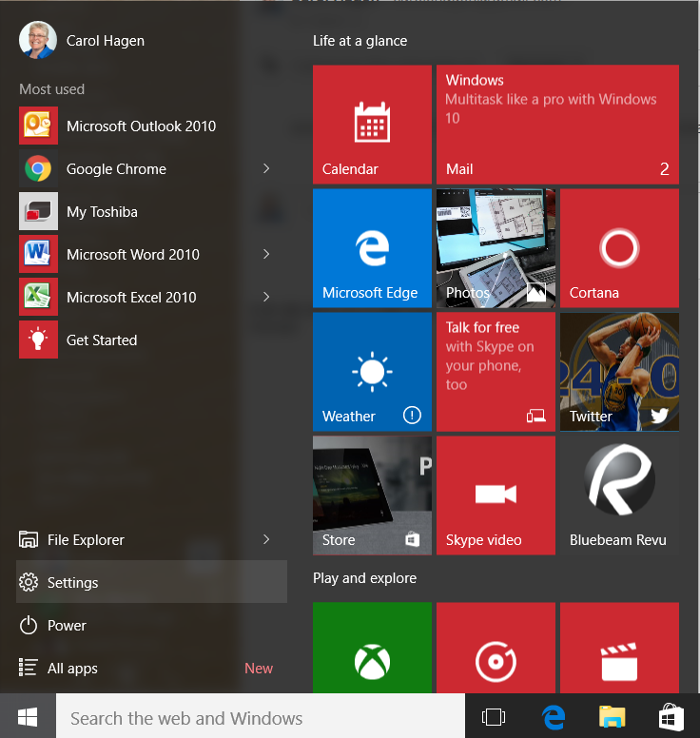The image size is (700, 738).
Task: Open the My Toshiba app
Action: (x=151, y=211)
